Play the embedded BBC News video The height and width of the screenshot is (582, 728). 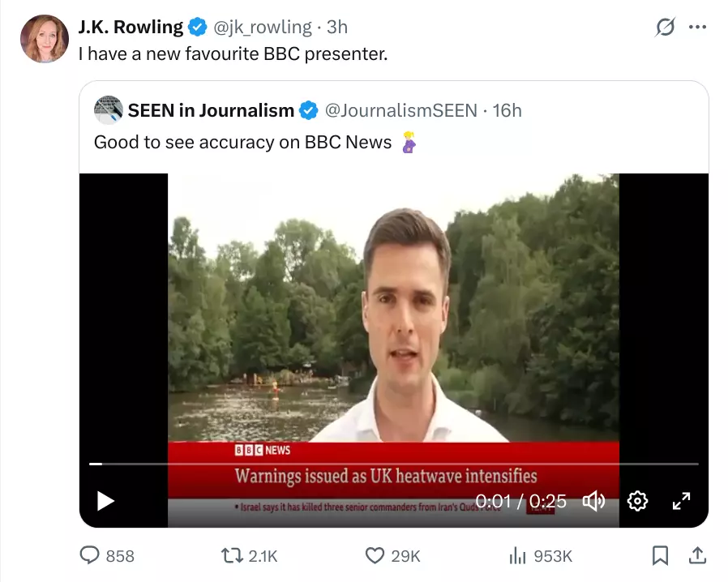105,501
